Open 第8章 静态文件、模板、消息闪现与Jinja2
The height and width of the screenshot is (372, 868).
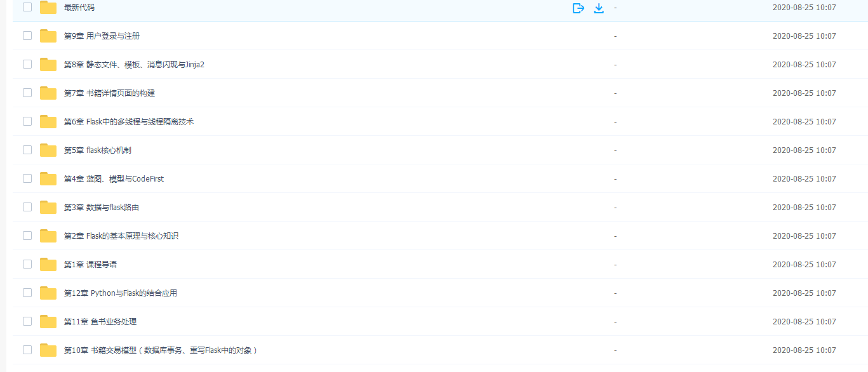[135, 65]
